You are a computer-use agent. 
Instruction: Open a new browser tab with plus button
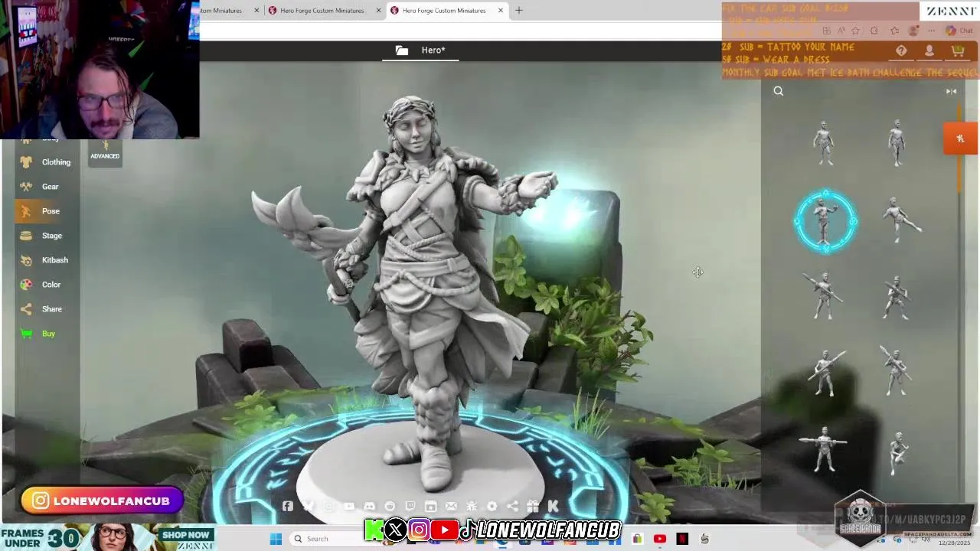(x=519, y=11)
